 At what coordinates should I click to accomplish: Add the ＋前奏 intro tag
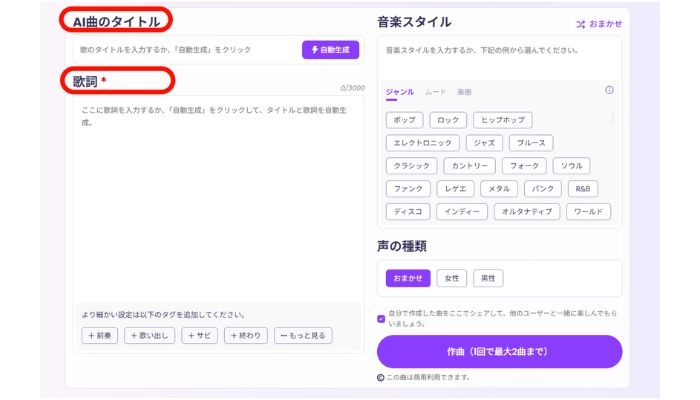[100, 336]
